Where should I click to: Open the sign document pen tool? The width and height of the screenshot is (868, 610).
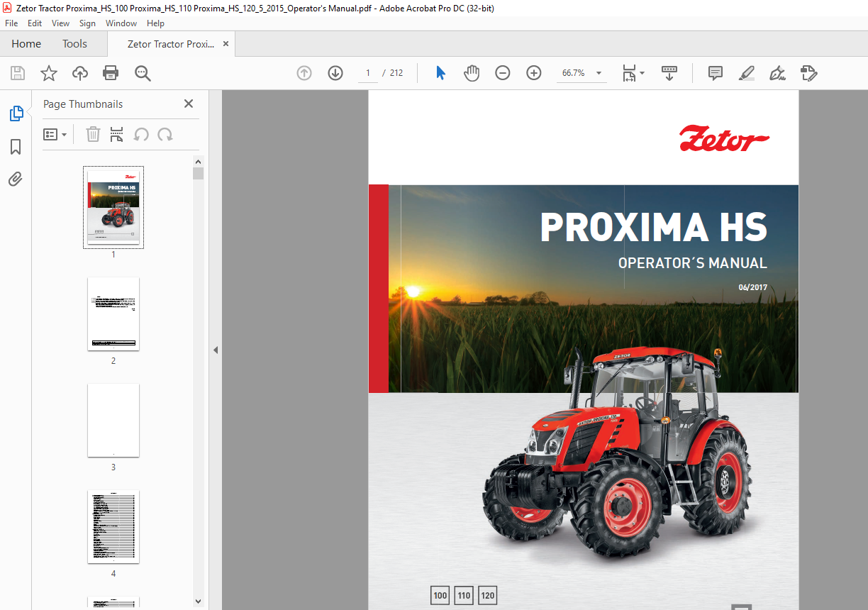pos(777,73)
